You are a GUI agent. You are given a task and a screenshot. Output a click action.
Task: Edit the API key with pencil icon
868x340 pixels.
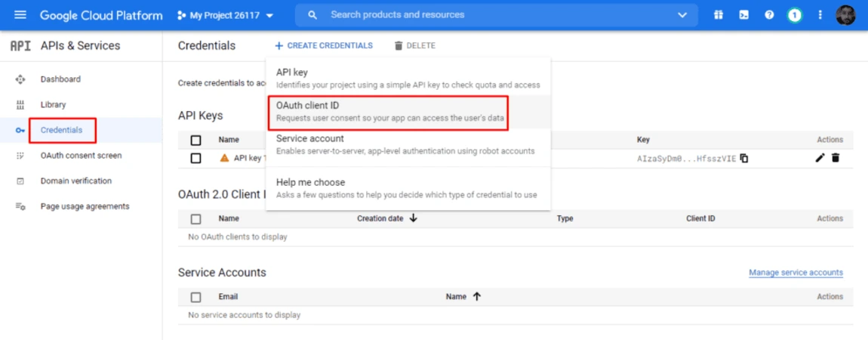pyautogui.click(x=820, y=159)
